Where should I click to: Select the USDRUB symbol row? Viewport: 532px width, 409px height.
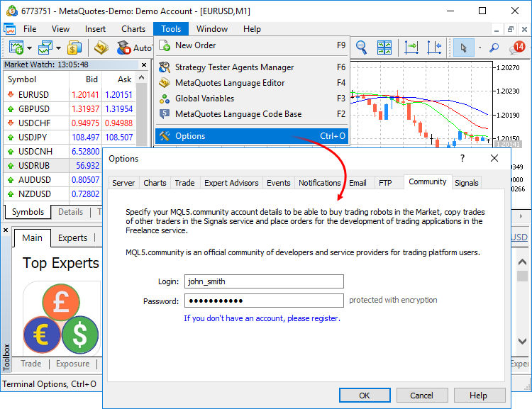[x=53, y=165]
